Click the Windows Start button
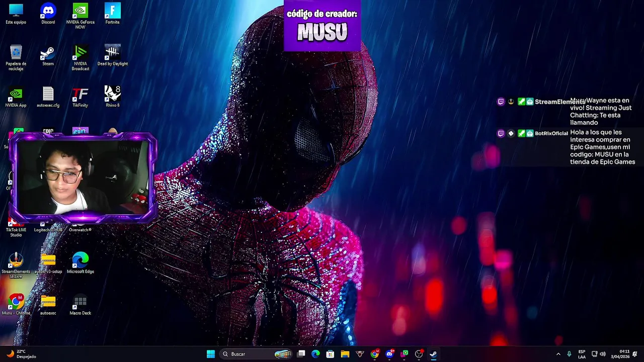This screenshot has height=362, width=644. (211, 354)
